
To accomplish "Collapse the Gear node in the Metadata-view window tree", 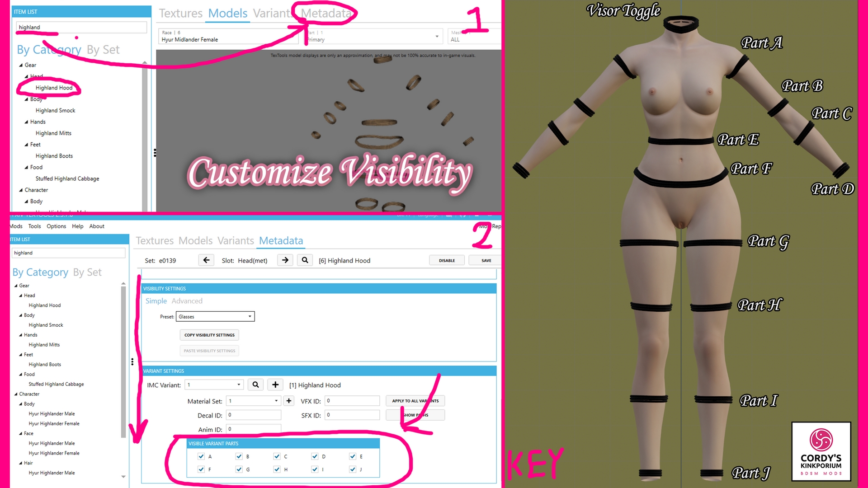I will tap(16, 286).
